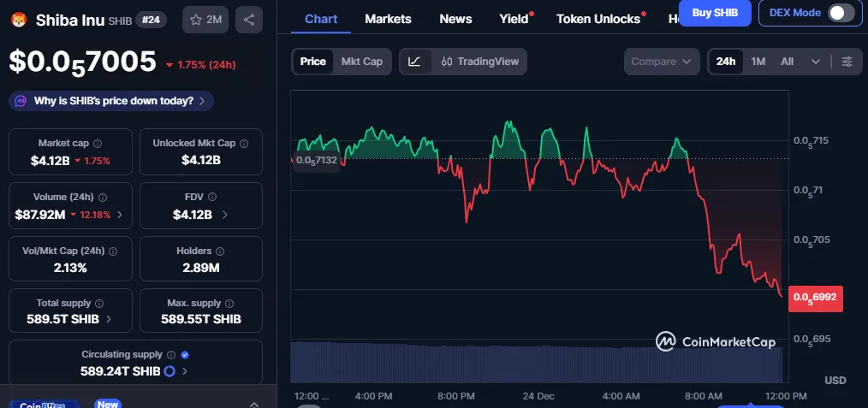Image resolution: width=868 pixels, height=408 pixels.
Task: Open "Why is SHIB's price down today?"
Action: click(111, 101)
